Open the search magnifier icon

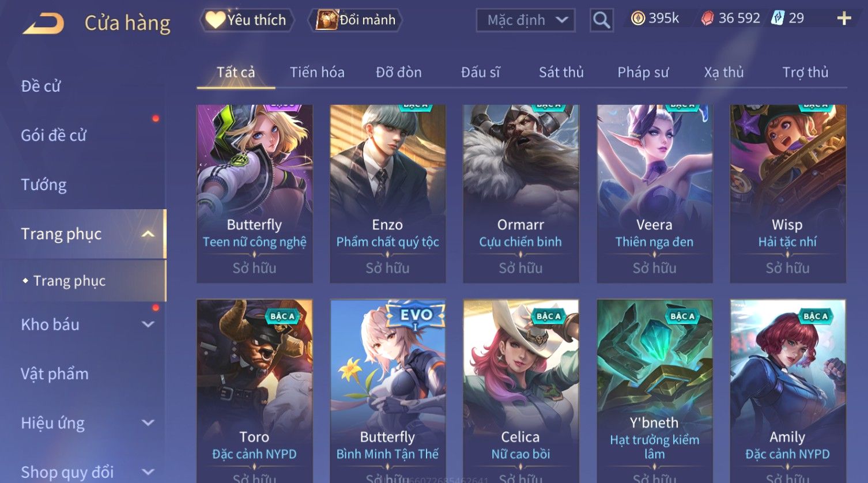point(601,20)
